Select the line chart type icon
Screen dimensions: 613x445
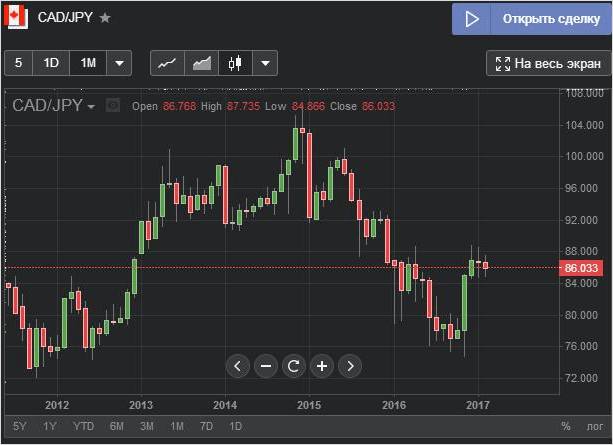[167, 63]
